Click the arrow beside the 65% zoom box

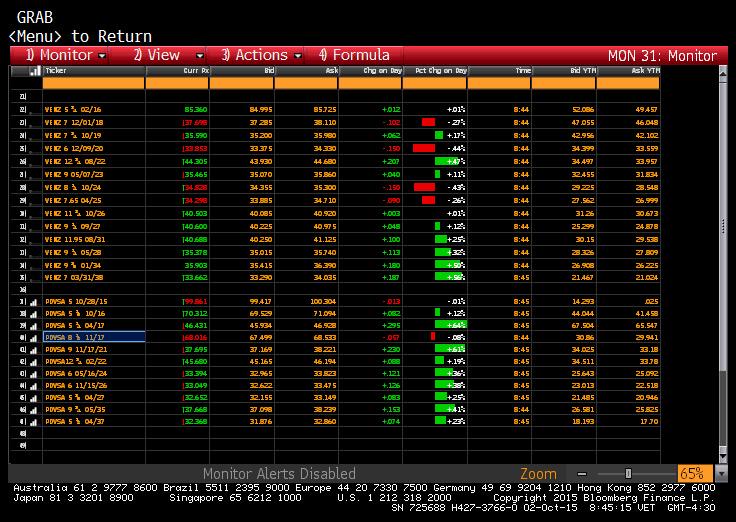click(x=721, y=474)
